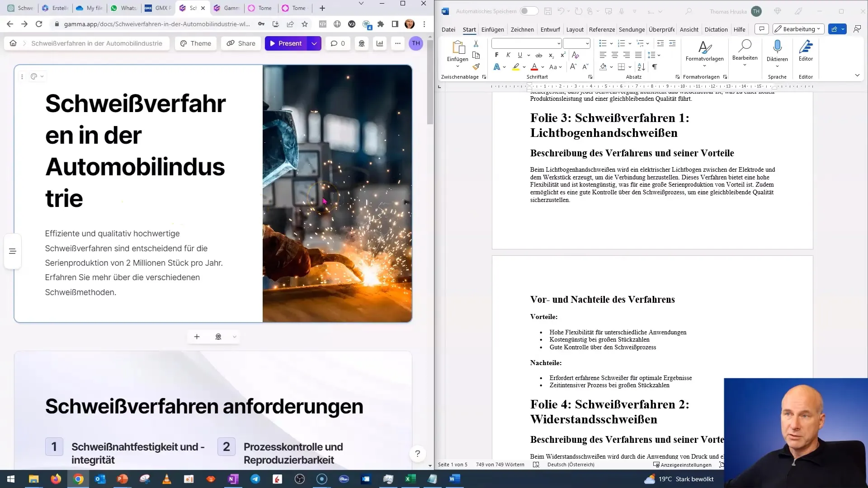The image size is (868, 488).
Task: Click the Underline formatting icon
Action: 519,55
